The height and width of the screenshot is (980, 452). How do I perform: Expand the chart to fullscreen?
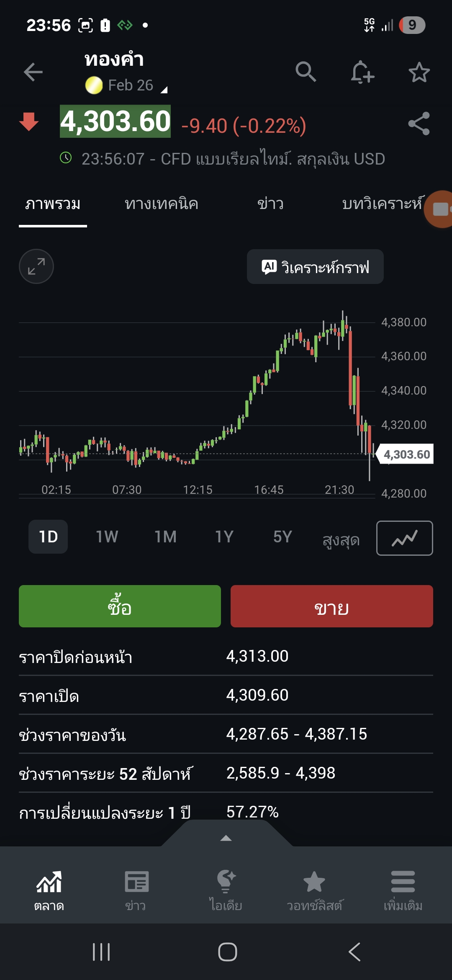pyautogui.click(x=36, y=266)
